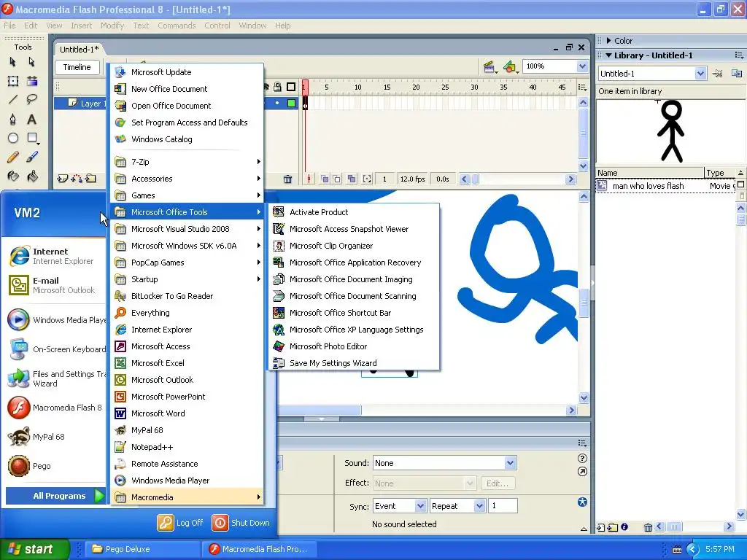
Task: Collapse the Library - Untitled-1 panel
Action: pos(608,55)
